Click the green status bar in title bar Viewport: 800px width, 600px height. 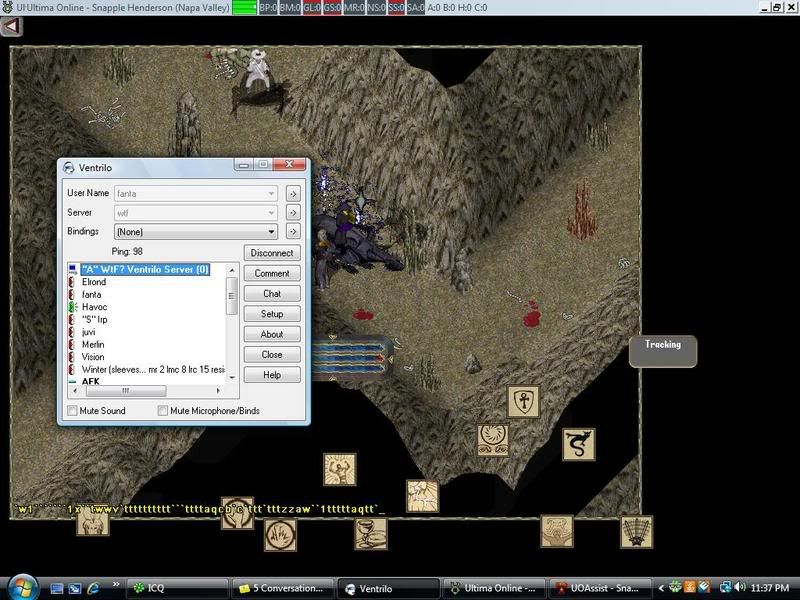pos(244,8)
